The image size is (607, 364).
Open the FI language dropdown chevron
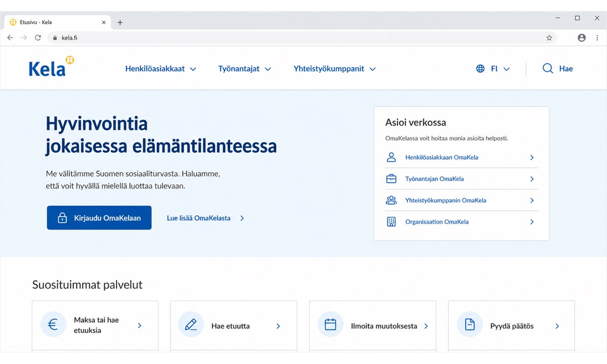[506, 69]
